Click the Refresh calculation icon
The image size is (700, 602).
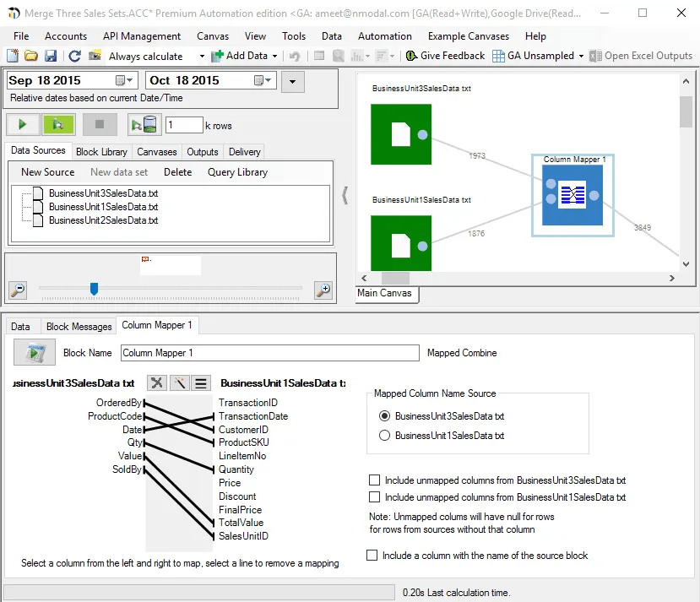(75, 56)
